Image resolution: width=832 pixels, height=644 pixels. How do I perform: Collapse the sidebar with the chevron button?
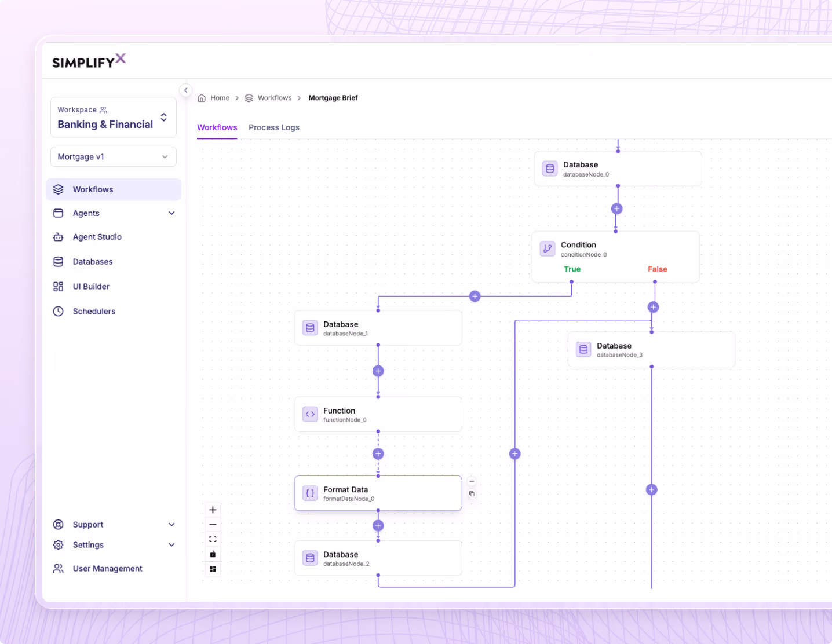click(185, 90)
